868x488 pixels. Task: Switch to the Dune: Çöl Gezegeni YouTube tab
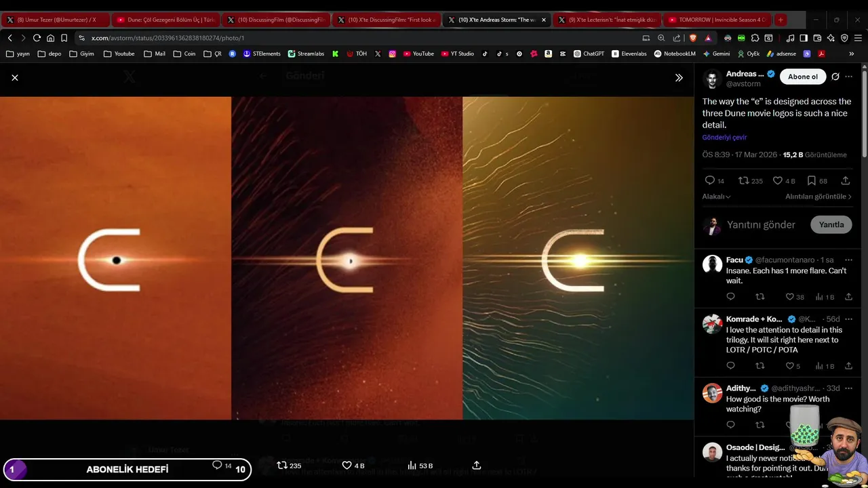pyautogui.click(x=165, y=20)
